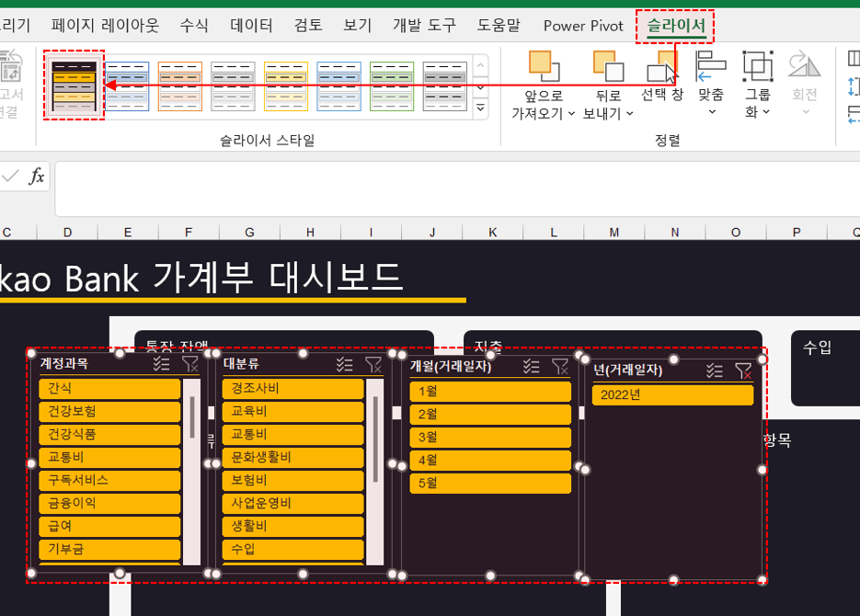Open the 수식 tab
This screenshot has height=616, width=860.
click(x=193, y=25)
